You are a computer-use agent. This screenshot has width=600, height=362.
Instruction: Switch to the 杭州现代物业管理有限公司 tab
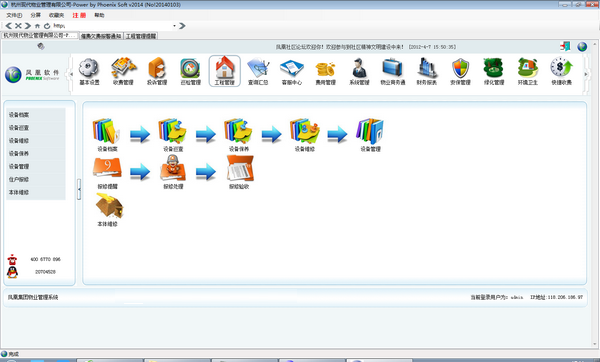click(x=40, y=35)
